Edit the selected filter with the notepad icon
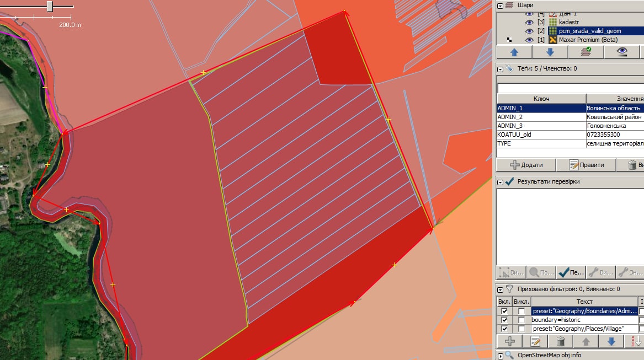This screenshot has width=644, height=360. coord(535,341)
